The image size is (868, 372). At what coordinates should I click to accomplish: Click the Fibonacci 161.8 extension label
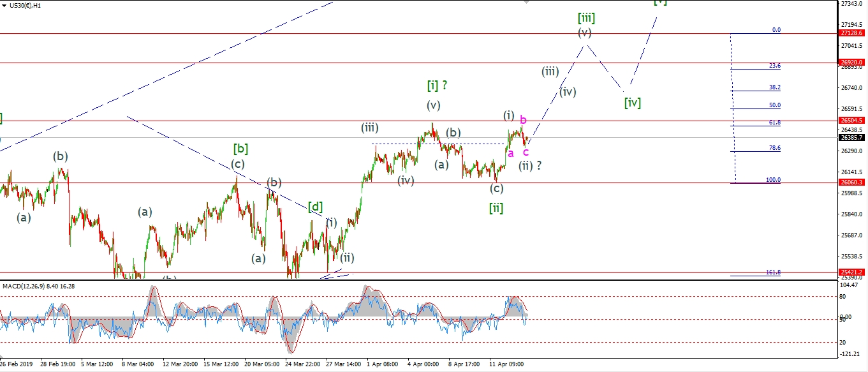click(x=772, y=272)
